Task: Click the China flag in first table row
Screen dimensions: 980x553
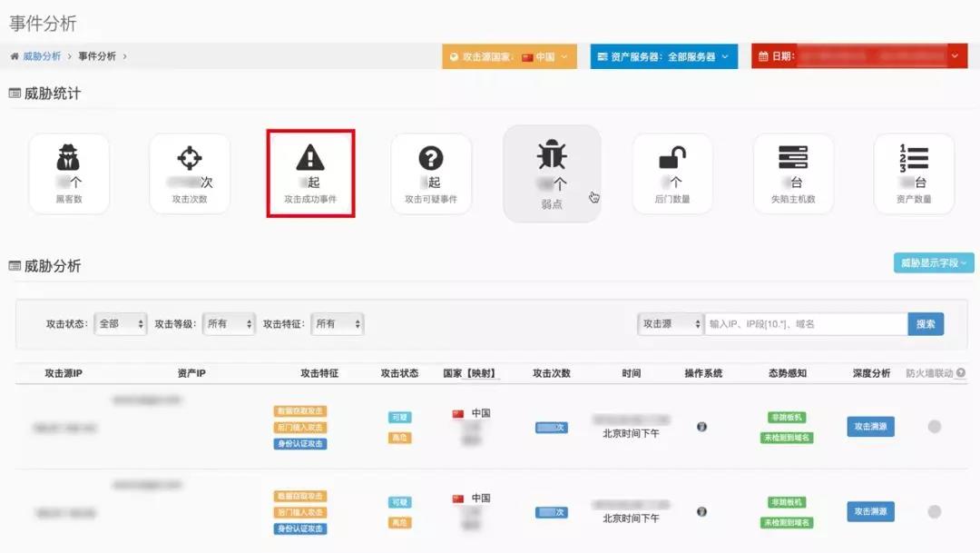Action: (458, 413)
